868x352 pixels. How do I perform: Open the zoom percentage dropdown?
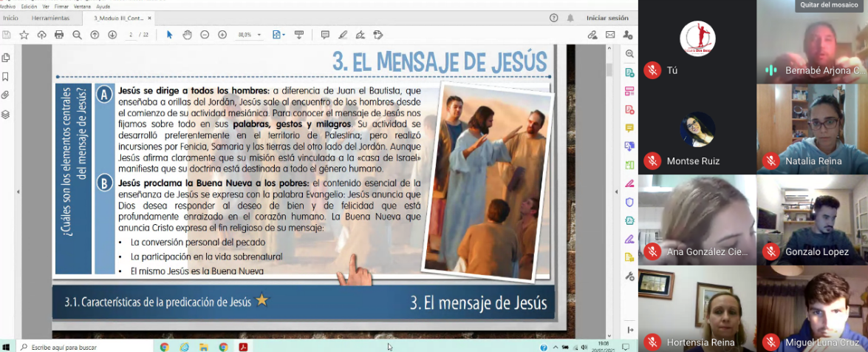259,35
